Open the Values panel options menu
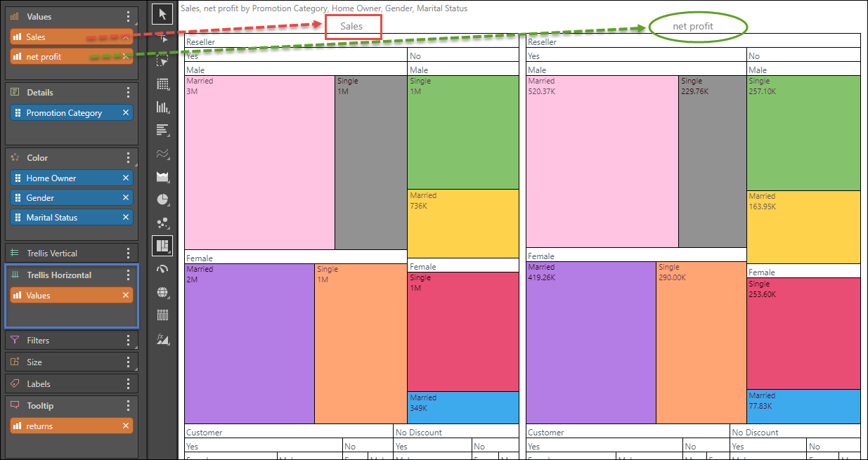 [x=128, y=16]
